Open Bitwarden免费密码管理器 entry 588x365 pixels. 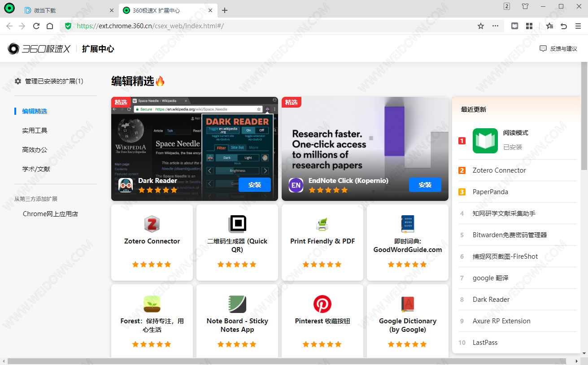pyautogui.click(x=510, y=235)
